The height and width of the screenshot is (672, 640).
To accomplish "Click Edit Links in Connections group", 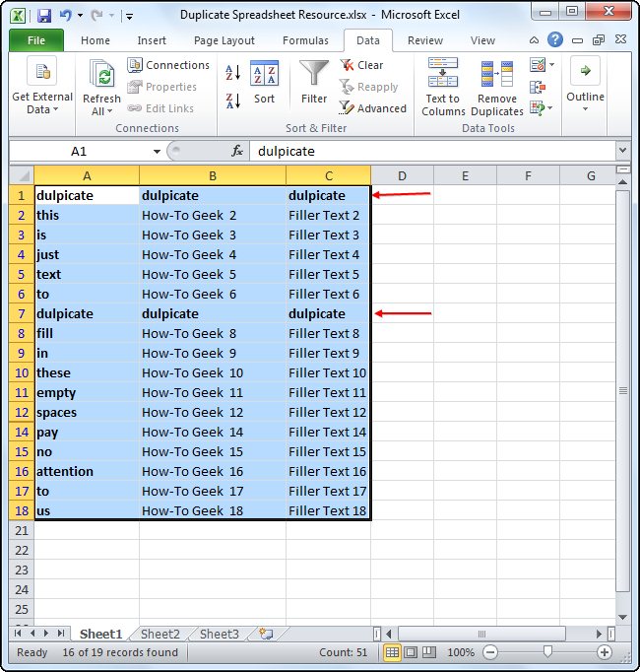I will [x=160, y=108].
